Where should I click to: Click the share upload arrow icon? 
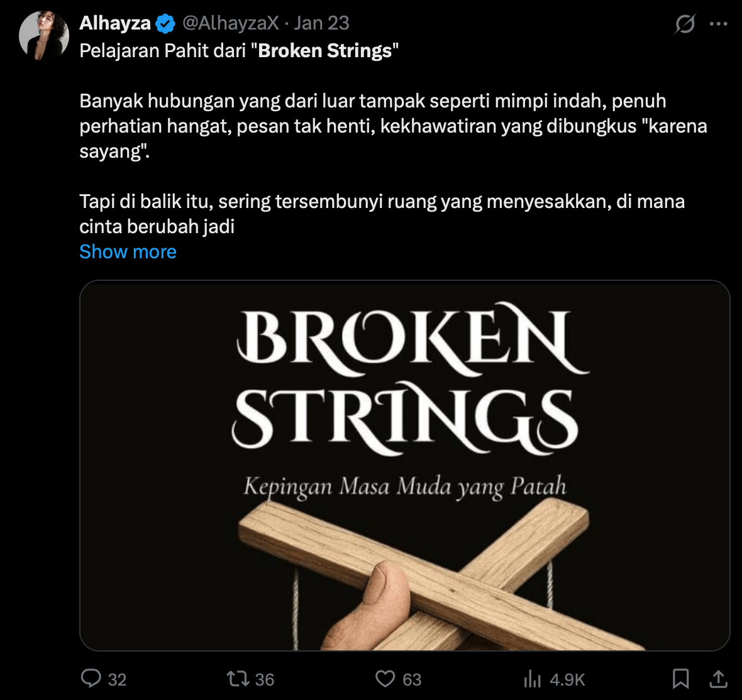[718, 679]
